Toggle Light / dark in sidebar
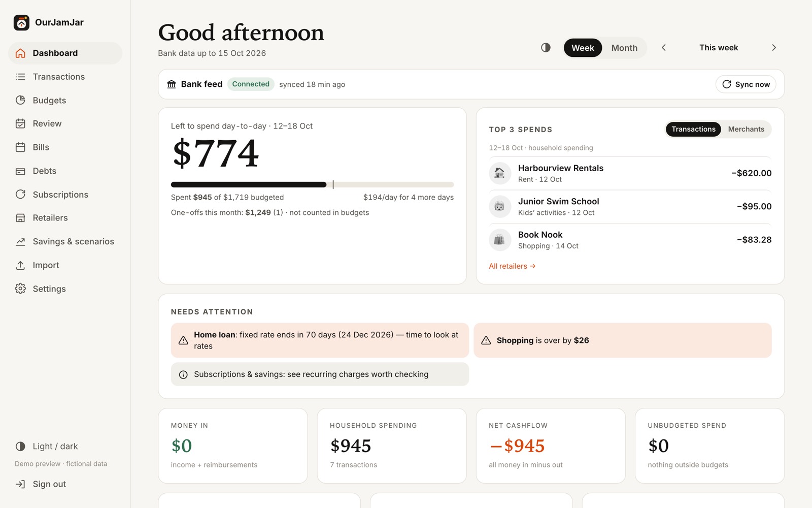Viewport: 812px width, 508px height. click(65, 447)
